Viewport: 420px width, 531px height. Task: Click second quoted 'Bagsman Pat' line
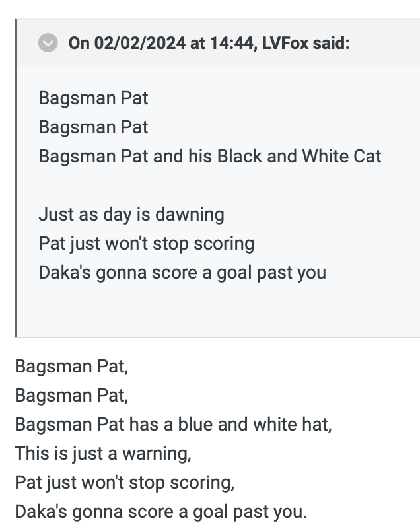click(93, 127)
